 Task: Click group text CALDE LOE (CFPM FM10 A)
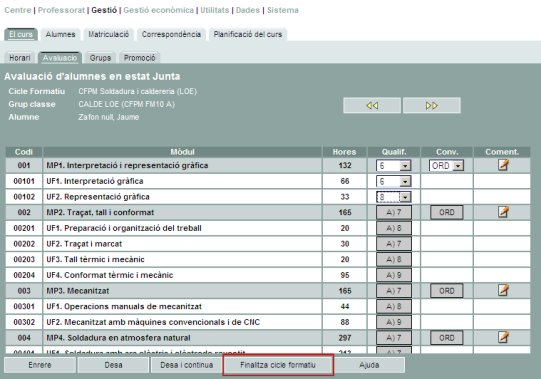(126, 104)
